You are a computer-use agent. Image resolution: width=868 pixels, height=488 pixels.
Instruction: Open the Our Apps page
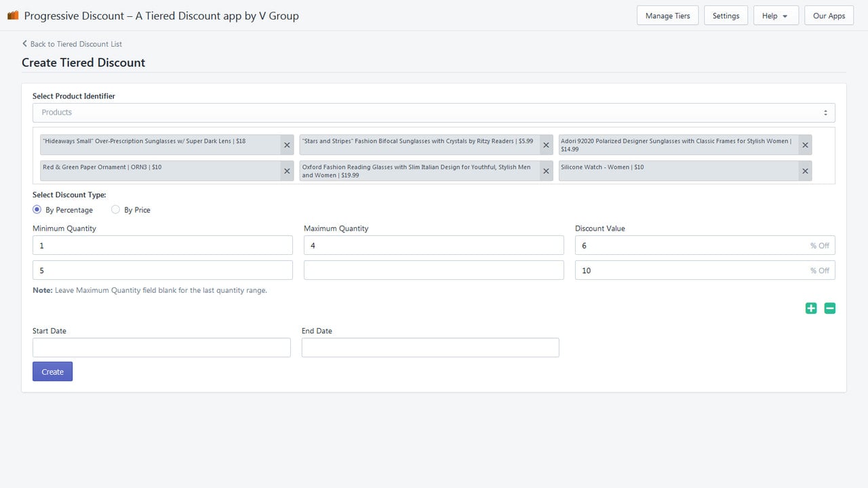[829, 16]
